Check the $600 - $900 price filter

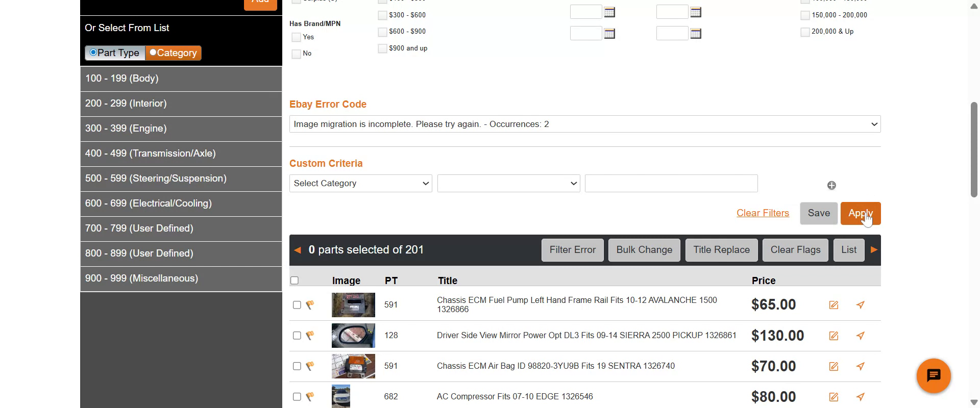382,32
